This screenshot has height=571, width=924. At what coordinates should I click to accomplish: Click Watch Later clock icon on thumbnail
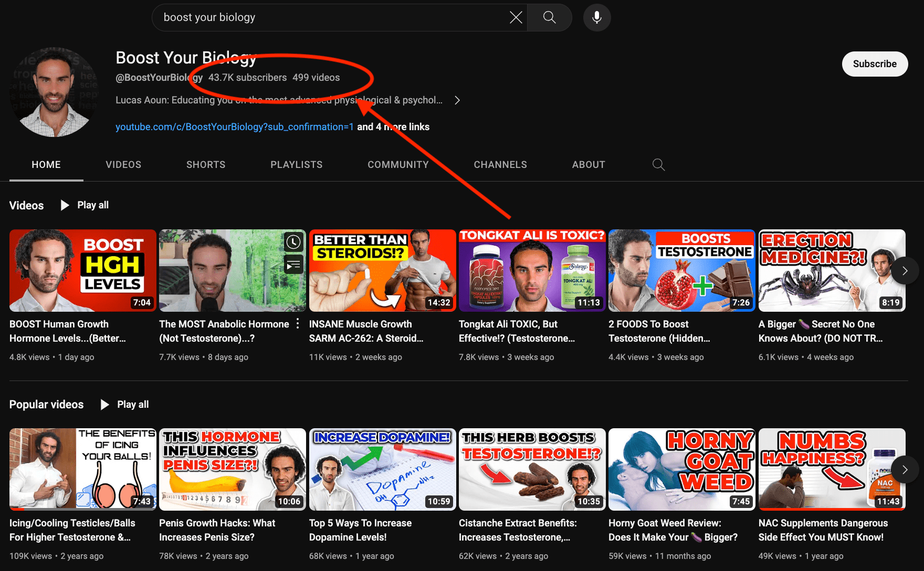[293, 242]
